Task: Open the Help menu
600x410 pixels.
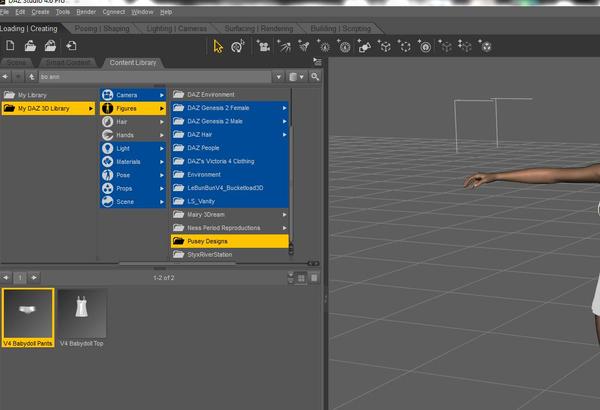Action: click(x=166, y=12)
